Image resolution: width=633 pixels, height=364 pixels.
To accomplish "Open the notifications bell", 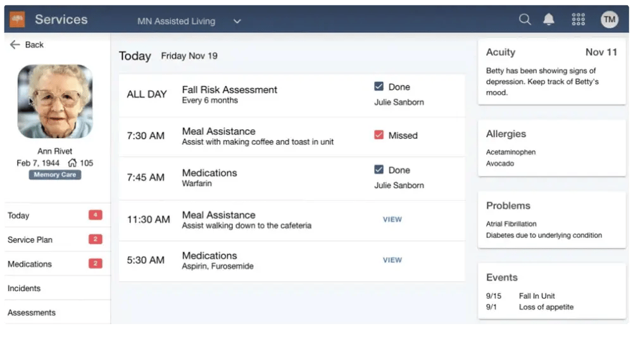I will pos(549,20).
